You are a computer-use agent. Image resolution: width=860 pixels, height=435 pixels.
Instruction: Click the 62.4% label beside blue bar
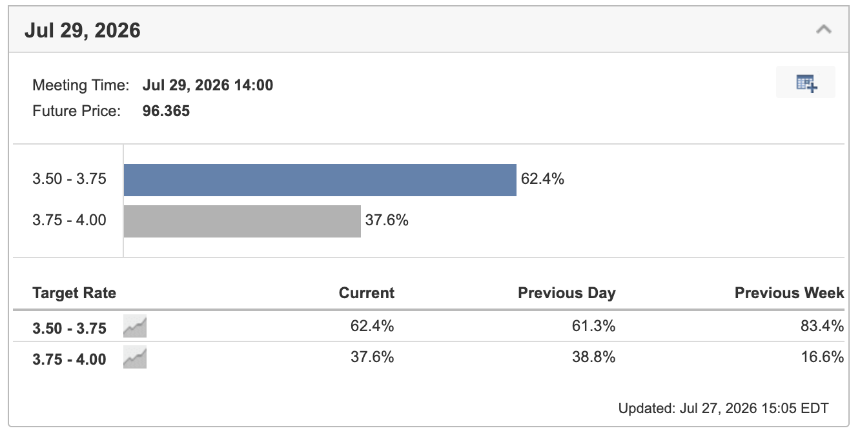[x=542, y=179]
